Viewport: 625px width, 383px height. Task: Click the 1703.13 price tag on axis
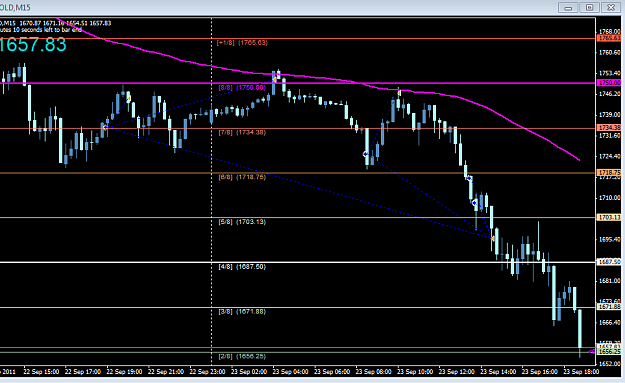click(x=609, y=217)
